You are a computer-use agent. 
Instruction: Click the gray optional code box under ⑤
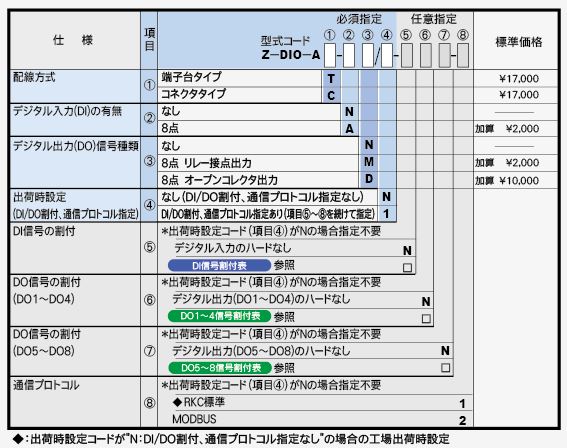click(406, 55)
